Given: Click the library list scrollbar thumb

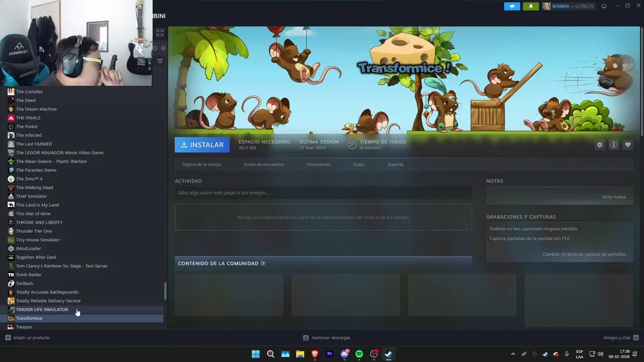Looking at the screenshot, I should [166, 290].
